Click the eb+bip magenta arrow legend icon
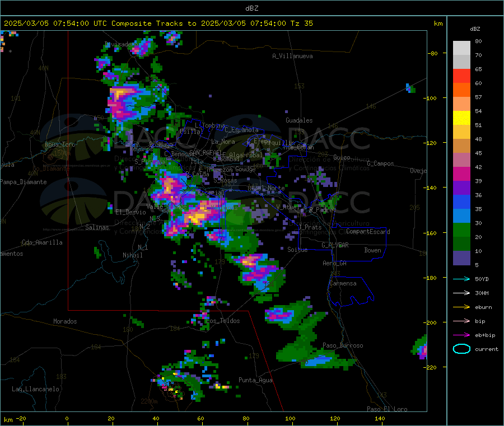This screenshot has height=426, width=504. coord(461,335)
